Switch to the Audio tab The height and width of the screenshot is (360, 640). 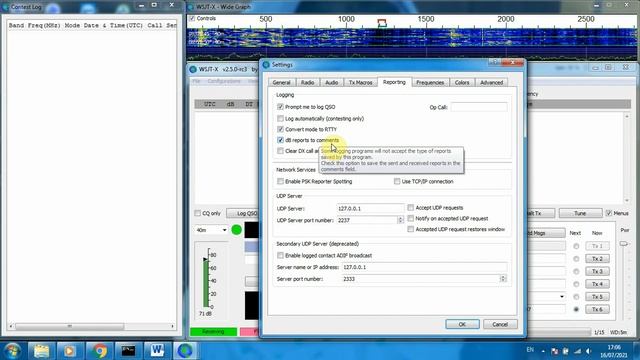pyautogui.click(x=331, y=82)
